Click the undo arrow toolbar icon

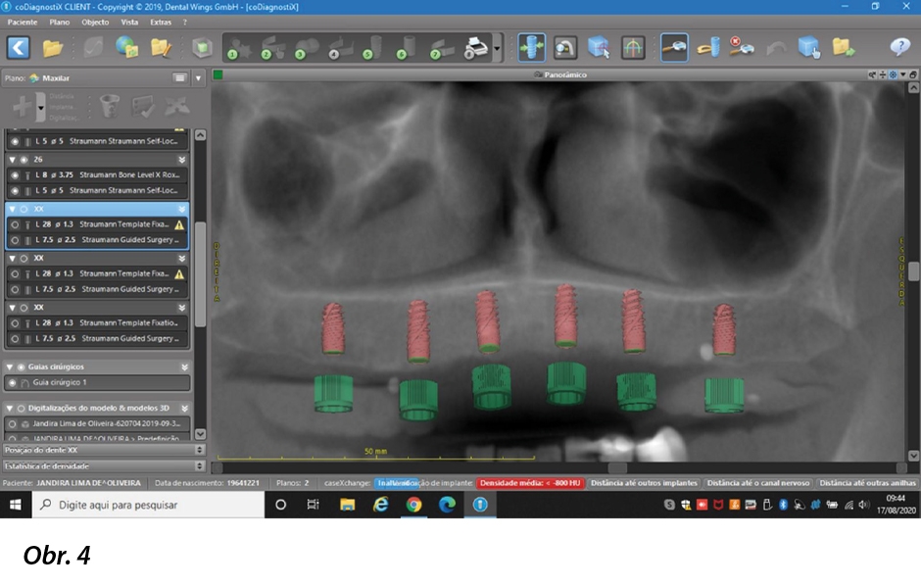[775, 48]
